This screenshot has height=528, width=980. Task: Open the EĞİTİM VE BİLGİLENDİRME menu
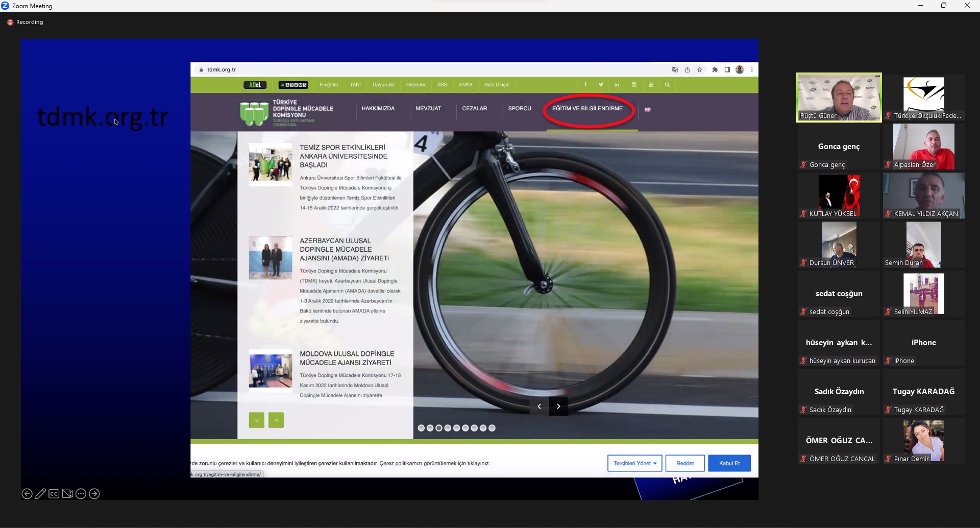(x=587, y=109)
